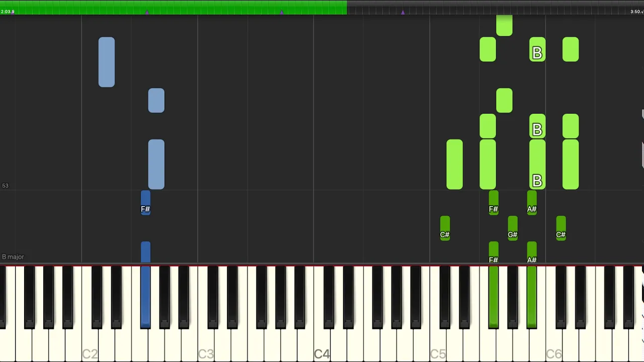
Task: Click the elapsed time readout 2:03.9
Action: (x=8, y=12)
